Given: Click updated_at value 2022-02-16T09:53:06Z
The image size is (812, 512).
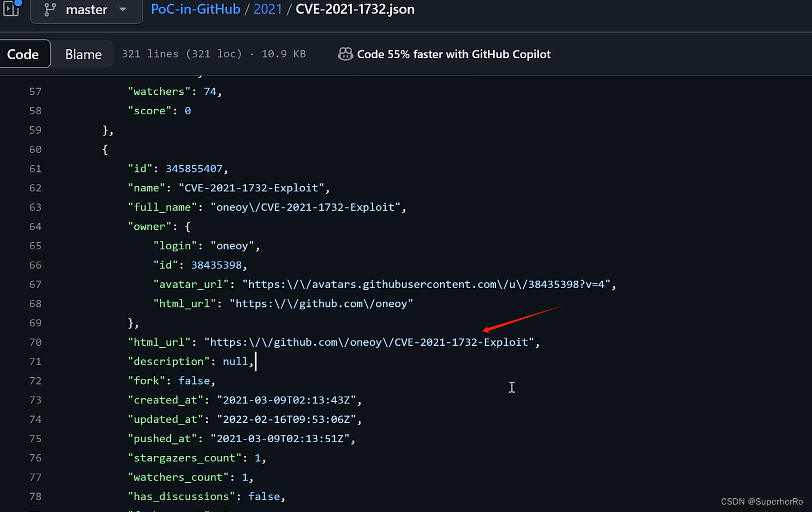Looking at the screenshot, I should [x=287, y=419].
